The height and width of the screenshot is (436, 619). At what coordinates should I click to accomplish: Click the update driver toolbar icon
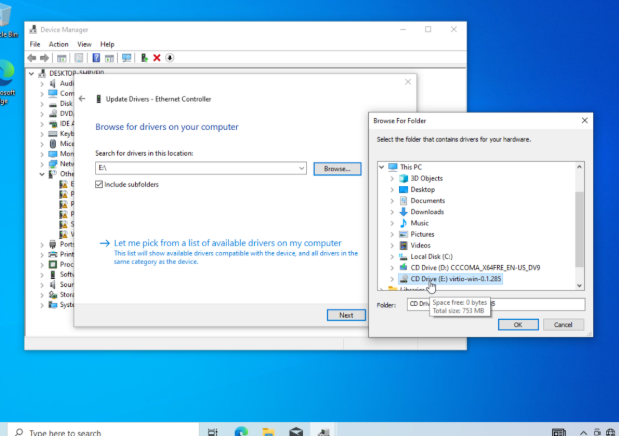coord(145,58)
